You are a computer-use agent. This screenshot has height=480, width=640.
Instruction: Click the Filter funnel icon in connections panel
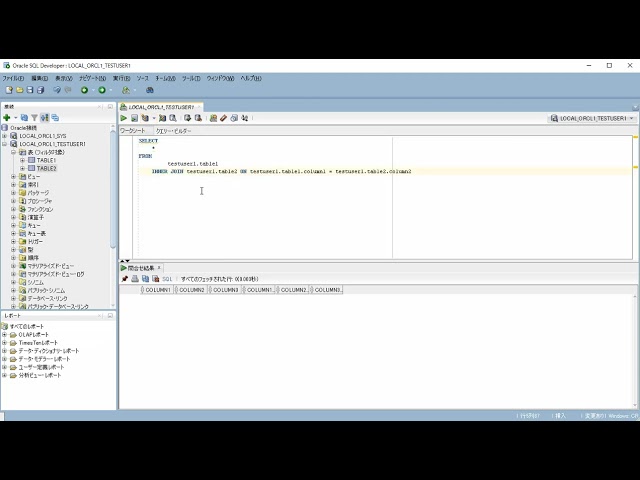pos(35,118)
